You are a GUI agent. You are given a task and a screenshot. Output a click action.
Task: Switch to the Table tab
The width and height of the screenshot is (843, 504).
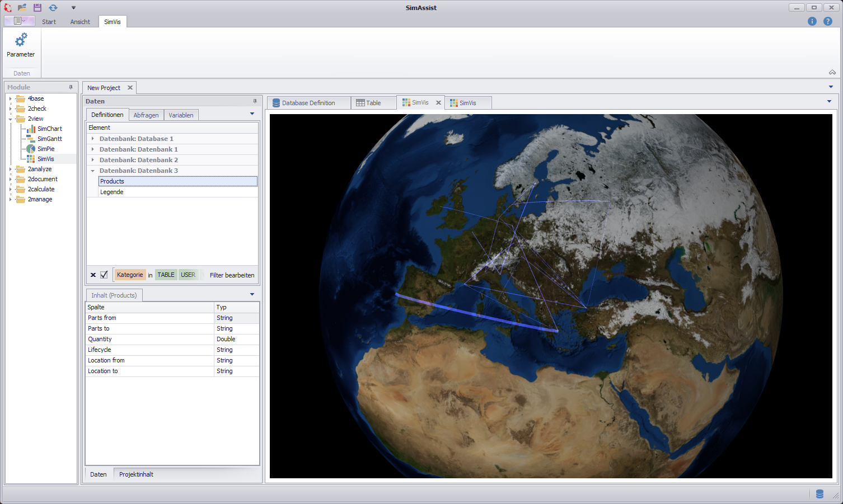pos(373,103)
